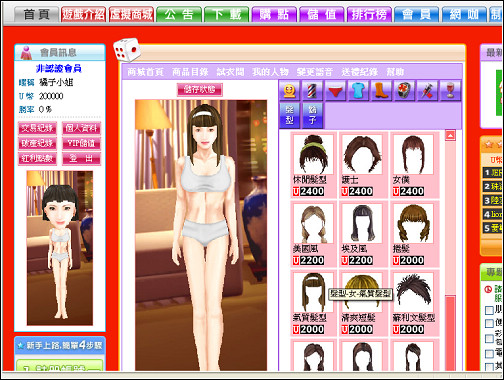Click the 非認證會員 status text
This screenshot has width=504, height=380.
pyautogui.click(x=59, y=68)
